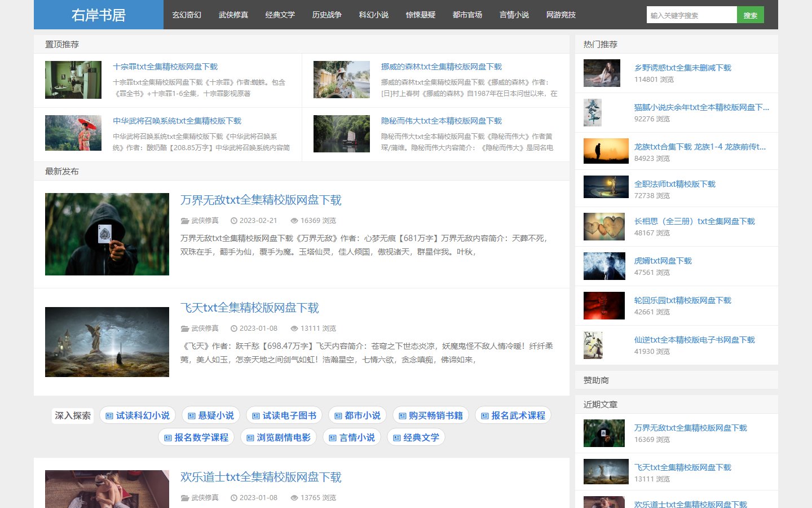This screenshot has height=508, width=812.
Task: Click the heart-shaped thumbnail for 长相思
Action: tap(604, 226)
